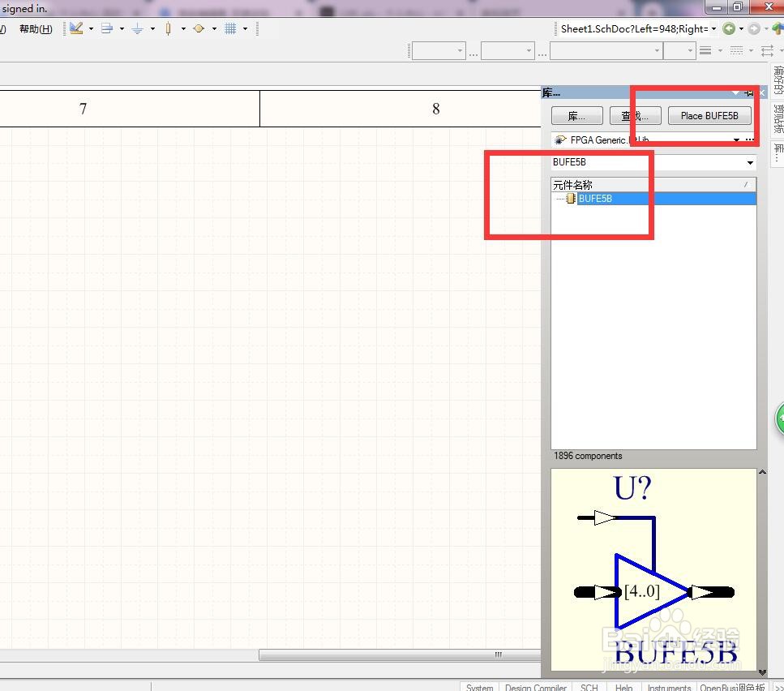The image size is (784, 691).
Task: Select the alignment tools icon
Action: (106, 28)
